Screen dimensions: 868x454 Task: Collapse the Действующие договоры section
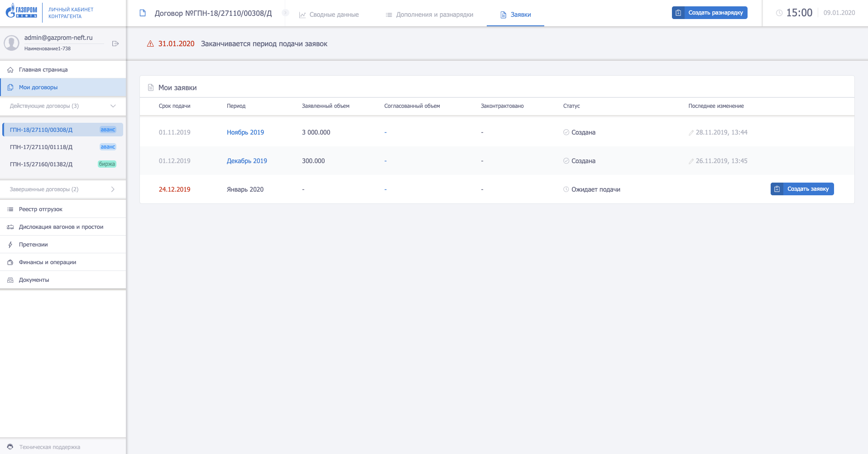click(x=113, y=106)
